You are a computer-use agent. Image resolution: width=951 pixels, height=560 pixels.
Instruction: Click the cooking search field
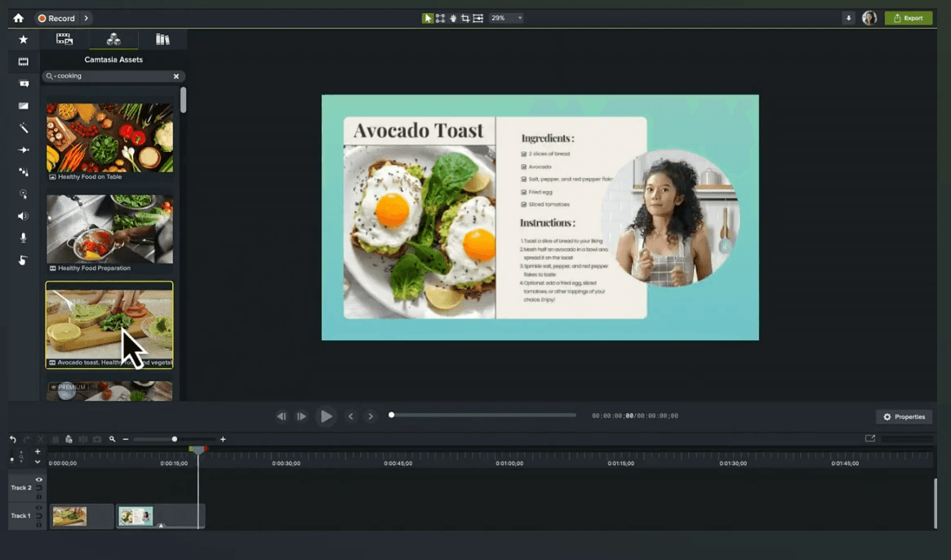pos(113,76)
